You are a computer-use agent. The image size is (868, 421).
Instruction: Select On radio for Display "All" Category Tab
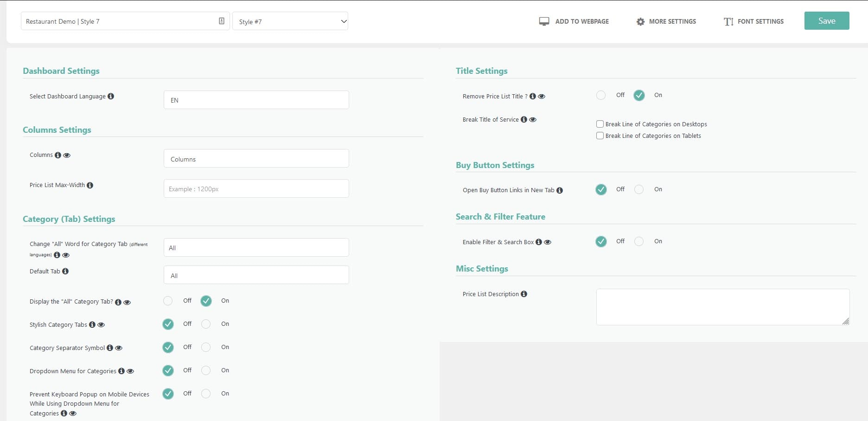[x=206, y=301]
